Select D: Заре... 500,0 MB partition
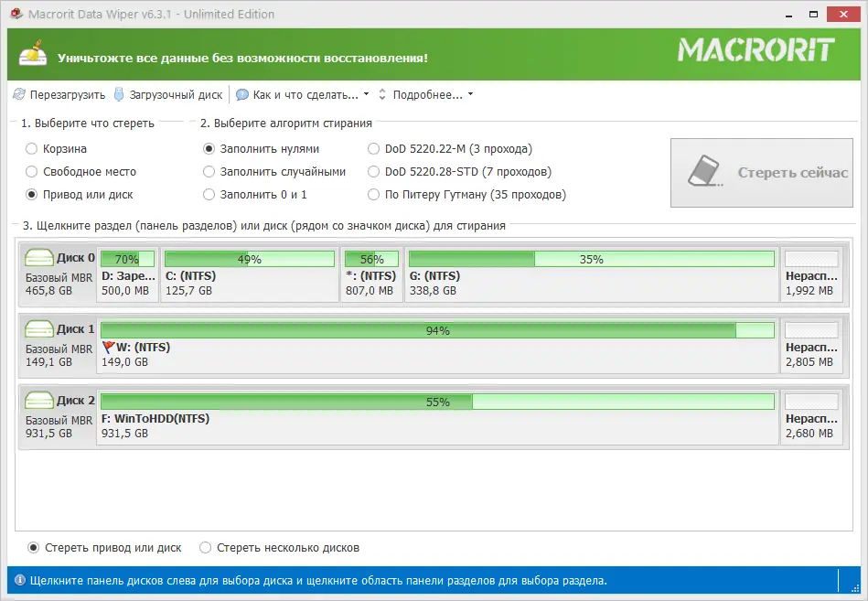 coord(128,275)
